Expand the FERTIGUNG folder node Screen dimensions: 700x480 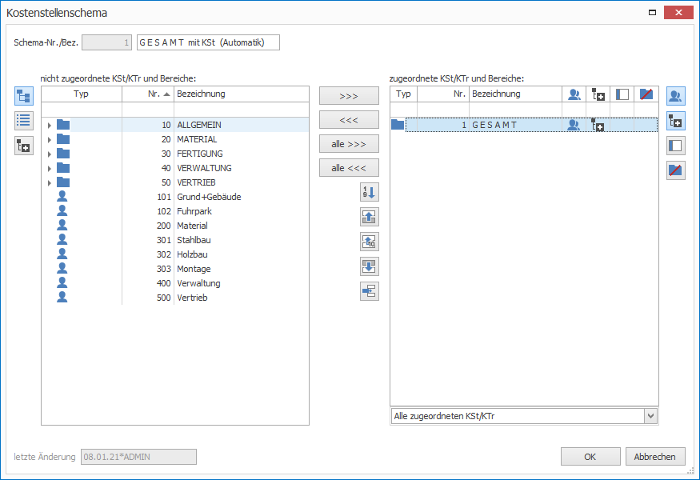tap(49, 154)
